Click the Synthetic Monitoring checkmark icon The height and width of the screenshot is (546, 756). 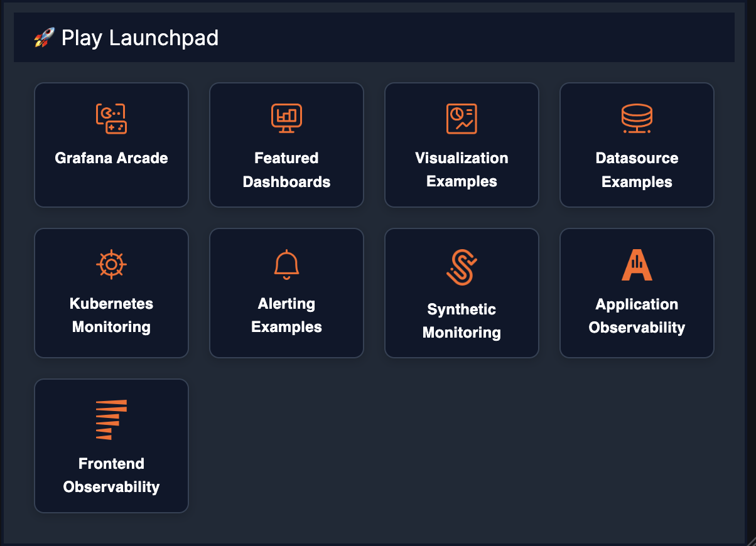(462, 264)
